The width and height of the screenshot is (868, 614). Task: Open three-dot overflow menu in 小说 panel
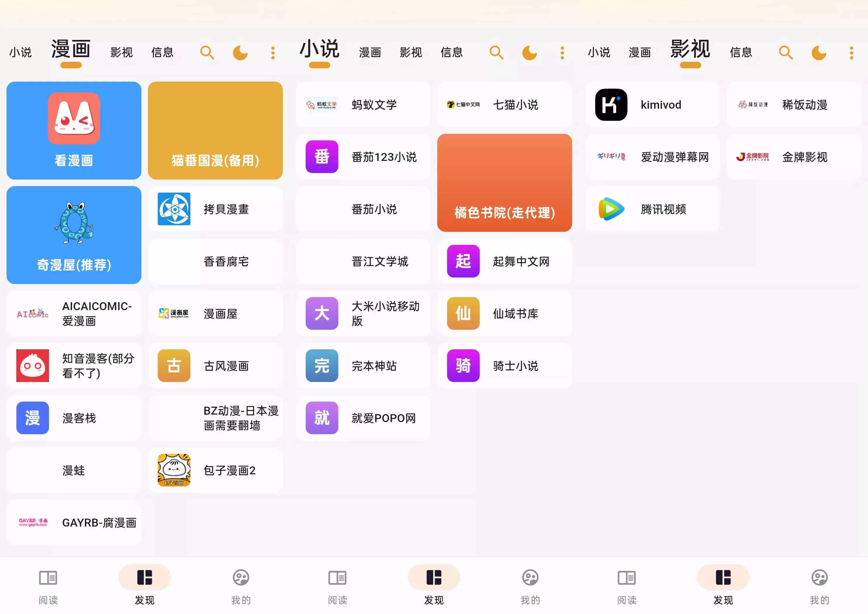(x=562, y=52)
